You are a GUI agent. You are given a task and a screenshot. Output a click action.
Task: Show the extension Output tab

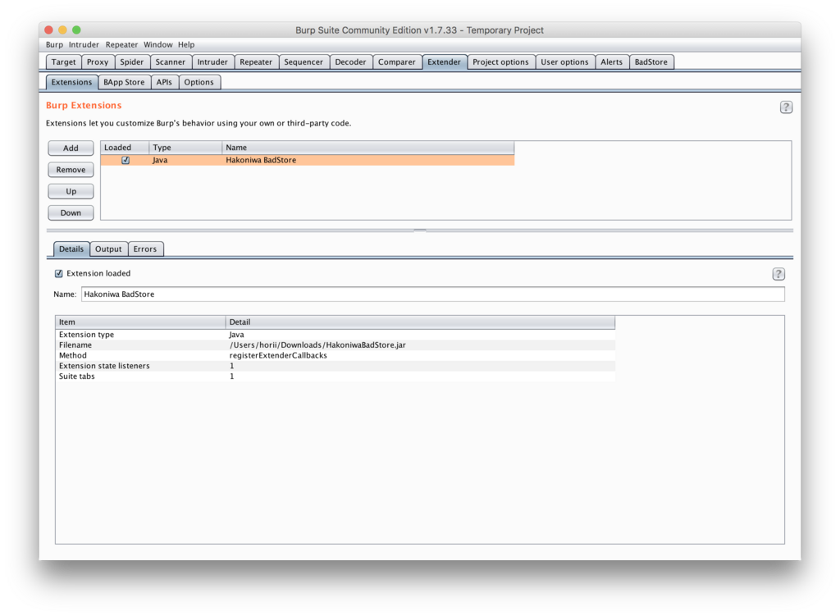pos(108,249)
